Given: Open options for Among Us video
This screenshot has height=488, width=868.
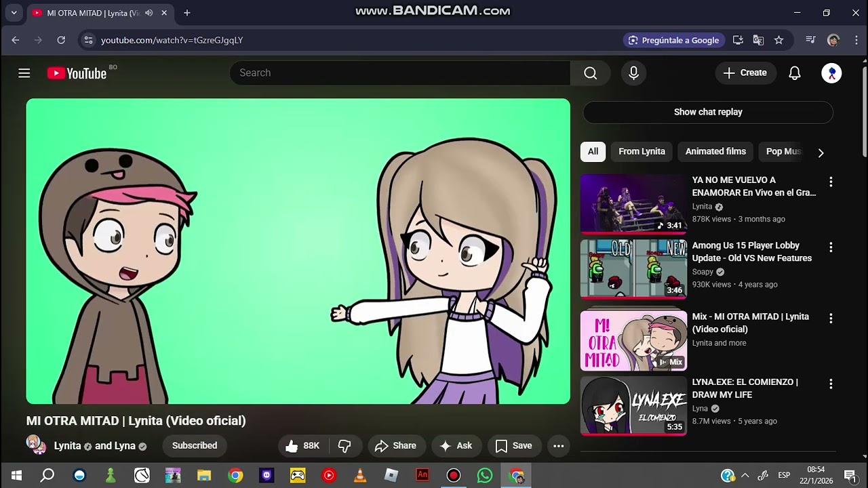Looking at the screenshot, I should (831, 247).
